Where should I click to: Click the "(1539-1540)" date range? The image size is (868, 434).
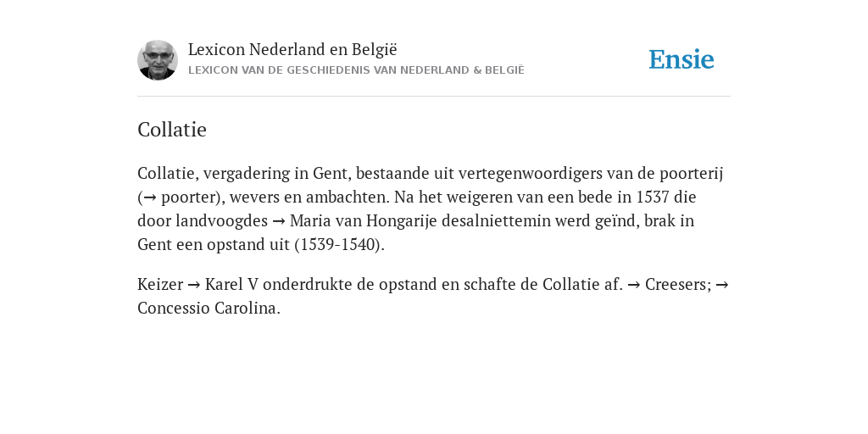339,245
